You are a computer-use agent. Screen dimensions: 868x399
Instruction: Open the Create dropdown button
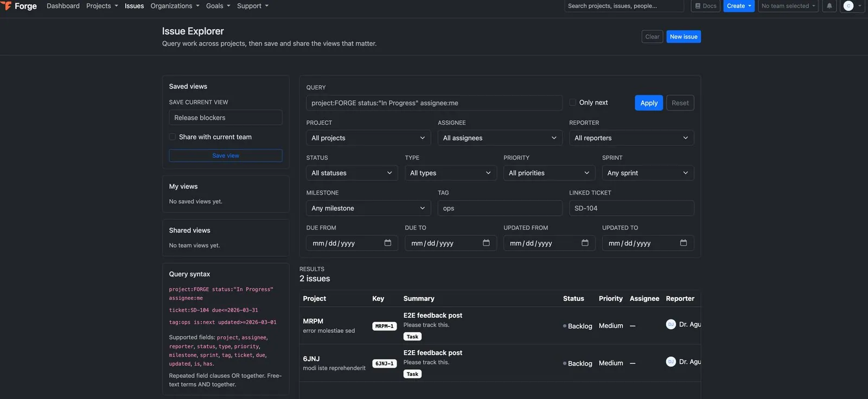tap(739, 6)
